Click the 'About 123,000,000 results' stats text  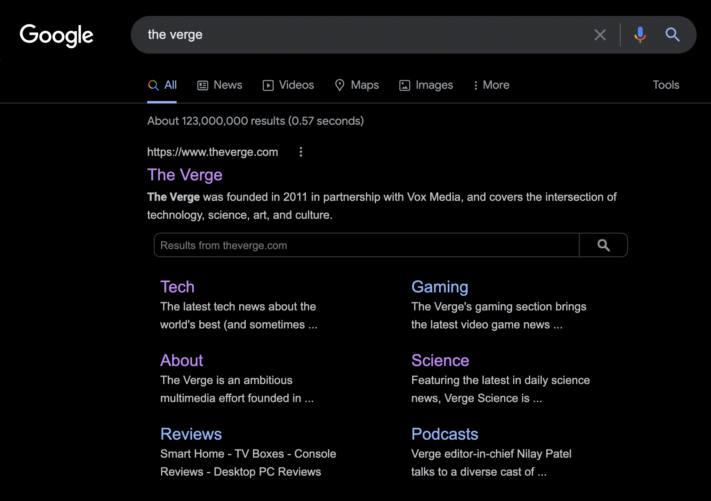pyautogui.click(x=255, y=121)
